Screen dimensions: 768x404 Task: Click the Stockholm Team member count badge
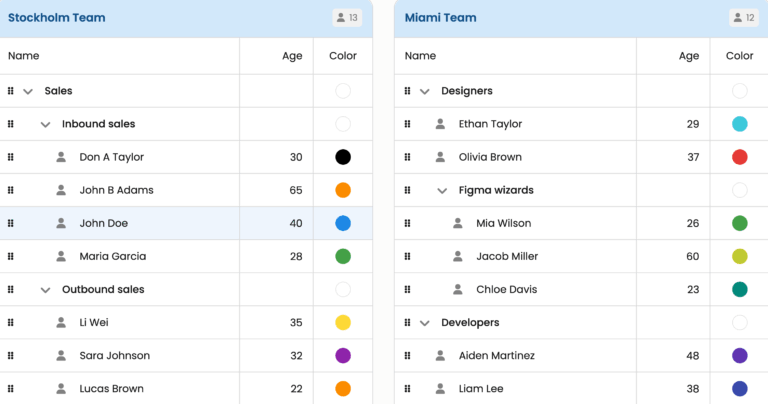click(347, 18)
